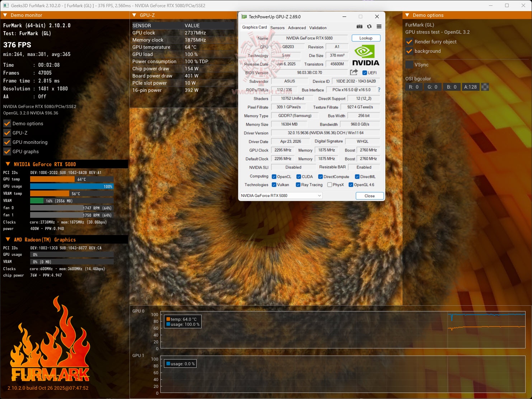532x399 pixels.
Task: Click the G: 0 color field
Action: click(x=432, y=87)
